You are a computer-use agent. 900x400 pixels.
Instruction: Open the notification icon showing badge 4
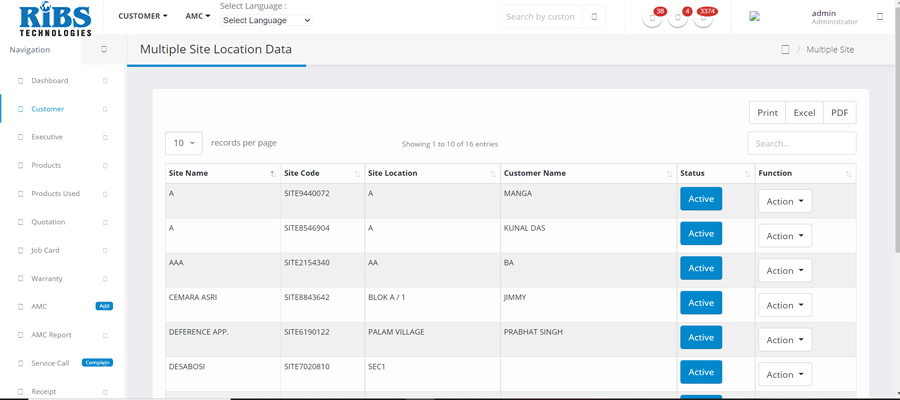coord(678,19)
